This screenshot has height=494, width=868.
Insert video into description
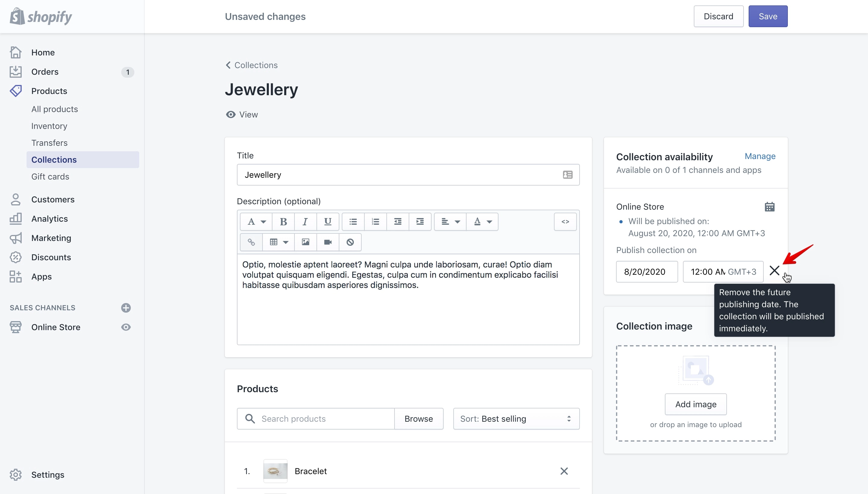(x=328, y=242)
